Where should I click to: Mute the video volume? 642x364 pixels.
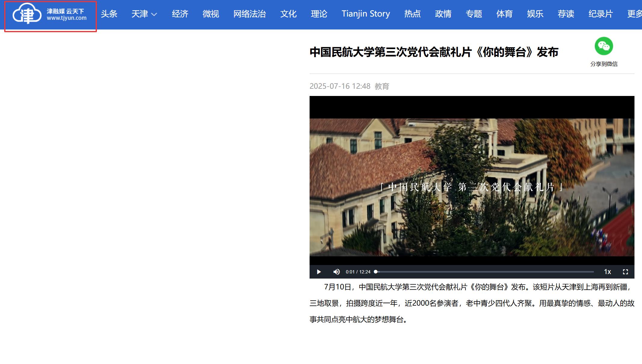[x=336, y=272]
